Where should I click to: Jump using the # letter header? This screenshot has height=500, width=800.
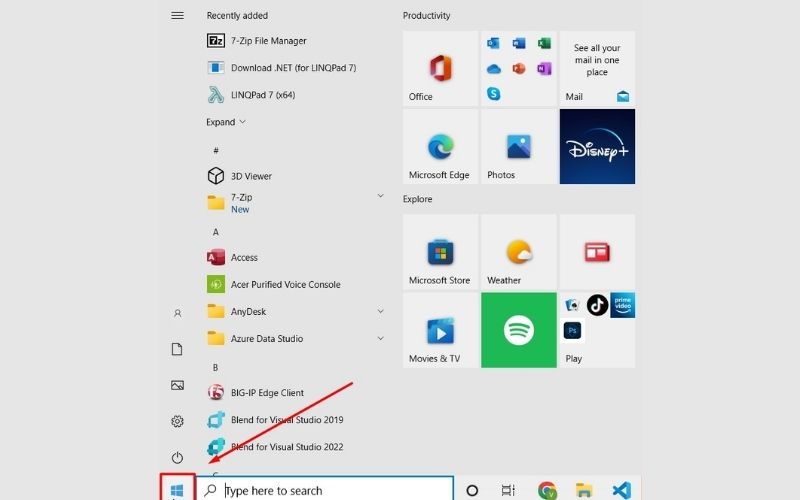[x=216, y=151]
